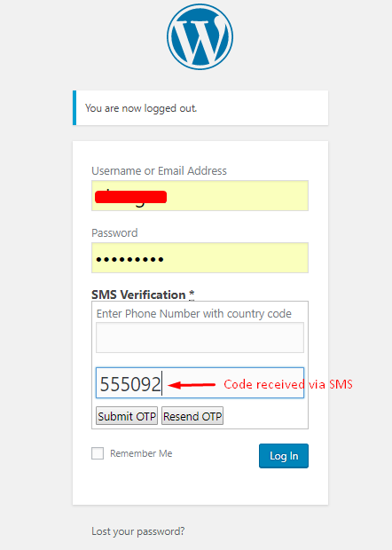Image resolution: width=392 pixels, height=550 pixels.
Task: Request a new code with Resend OTP
Action: [x=192, y=416]
